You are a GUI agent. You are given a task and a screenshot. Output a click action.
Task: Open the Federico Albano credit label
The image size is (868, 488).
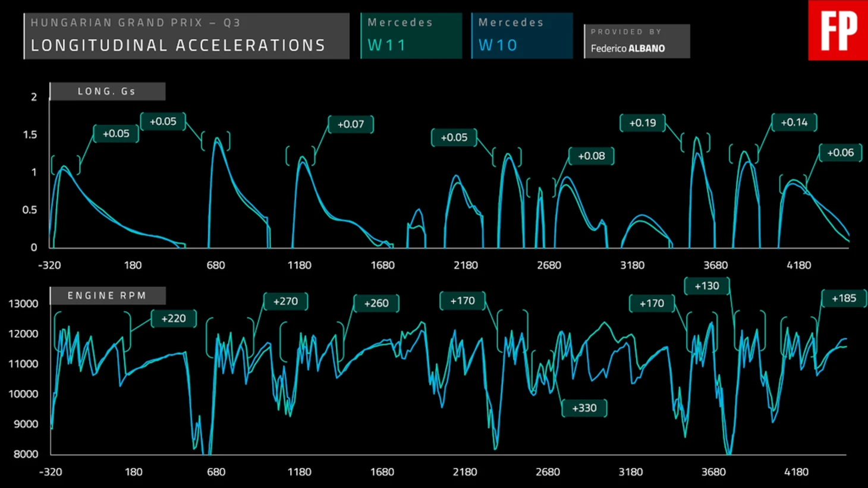tap(636, 41)
